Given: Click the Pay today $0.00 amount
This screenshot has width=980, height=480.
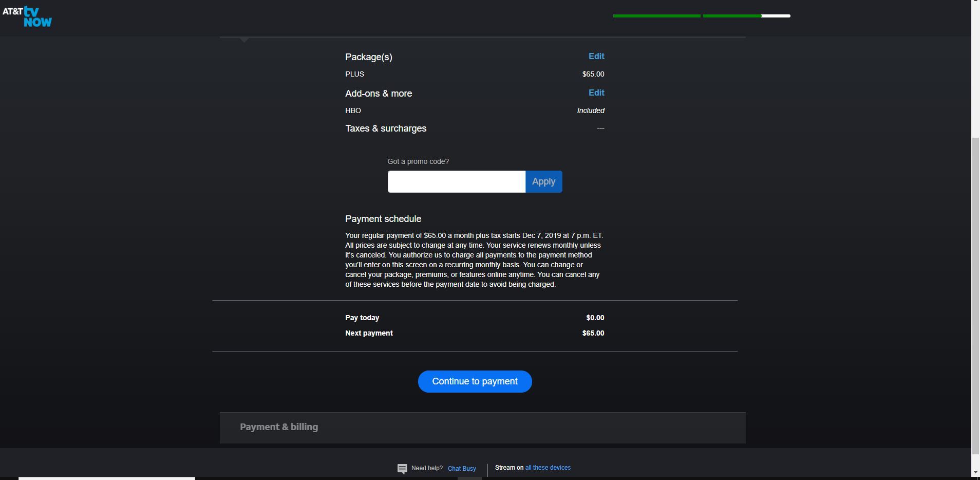Looking at the screenshot, I should tap(595, 318).
